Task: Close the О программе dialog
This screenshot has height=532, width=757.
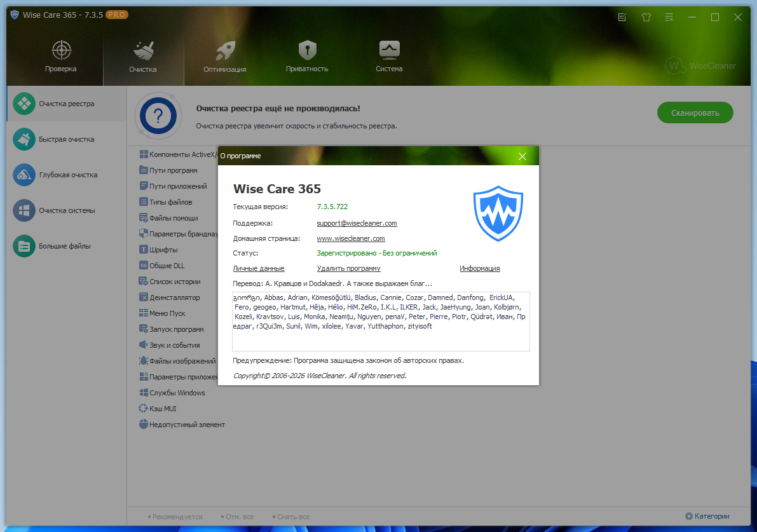Action: [522, 156]
